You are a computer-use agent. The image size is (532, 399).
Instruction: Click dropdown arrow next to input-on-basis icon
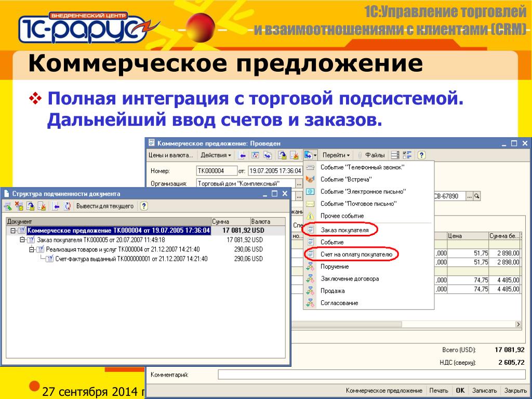pos(315,155)
